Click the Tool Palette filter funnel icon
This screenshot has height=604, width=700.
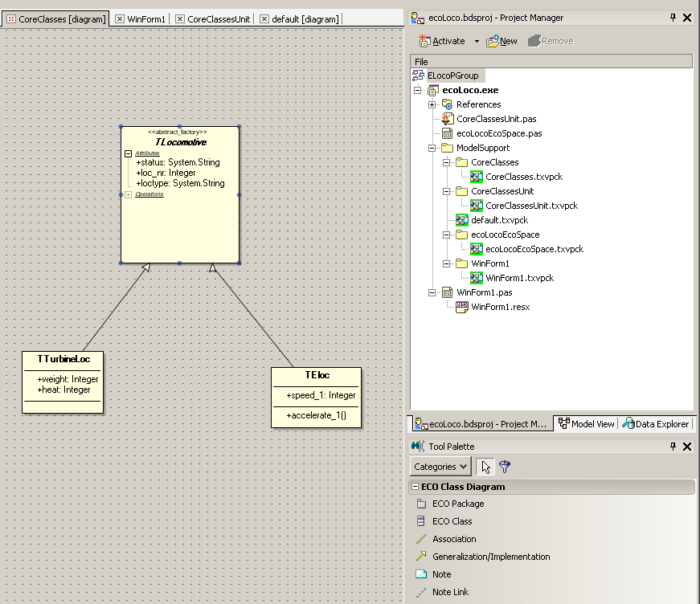point(505,467)
